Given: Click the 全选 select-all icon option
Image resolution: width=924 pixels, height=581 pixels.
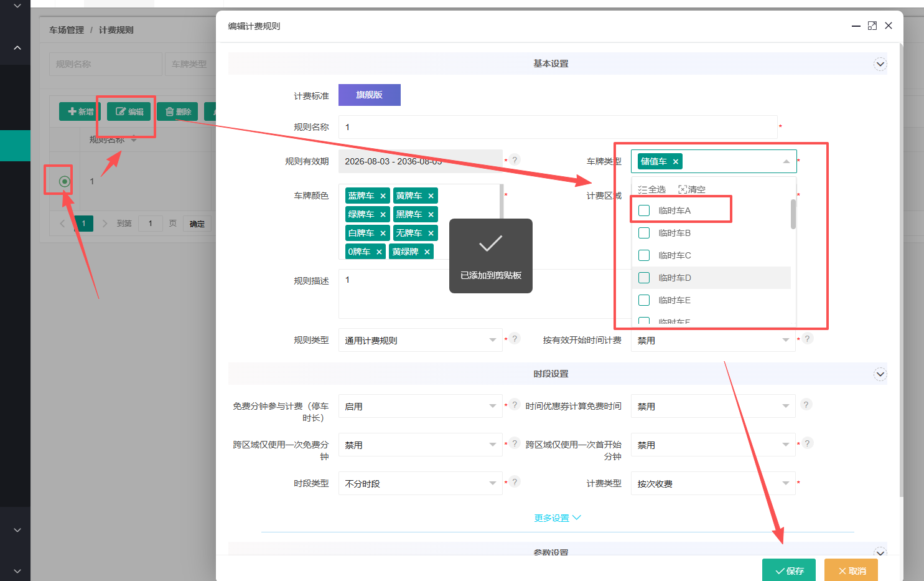Looking at the screenshot, I should tap(651, 189).
